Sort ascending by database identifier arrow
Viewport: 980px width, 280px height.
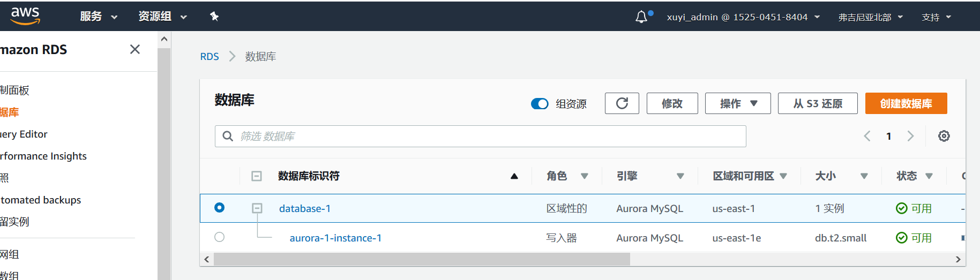[x=514, y=176]
